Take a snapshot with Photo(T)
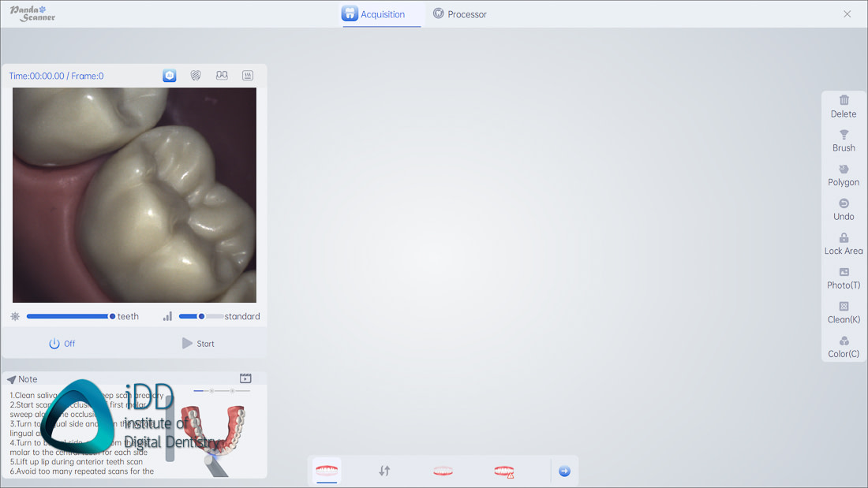Screen dimensions: 868x488 tap(843, 278)
